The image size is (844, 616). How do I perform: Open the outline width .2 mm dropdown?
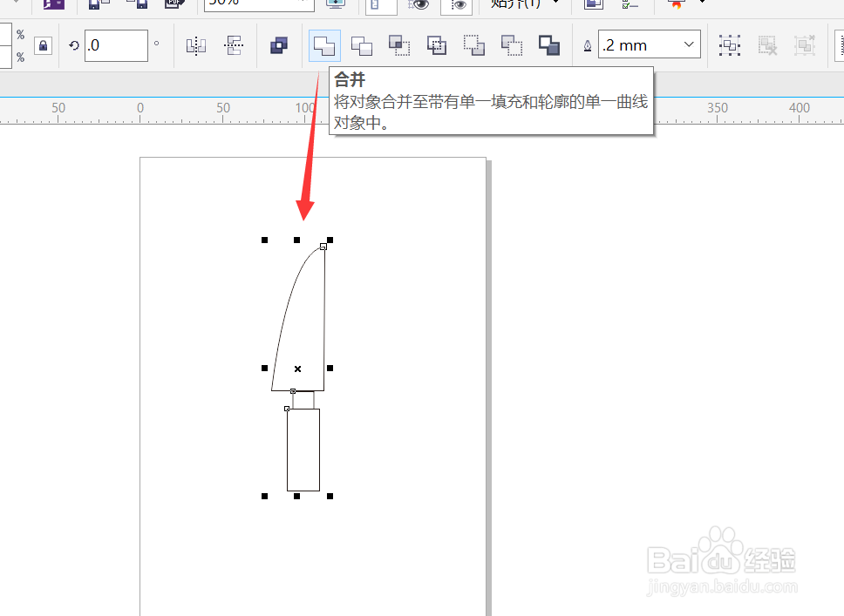click(x=689, y=44)
